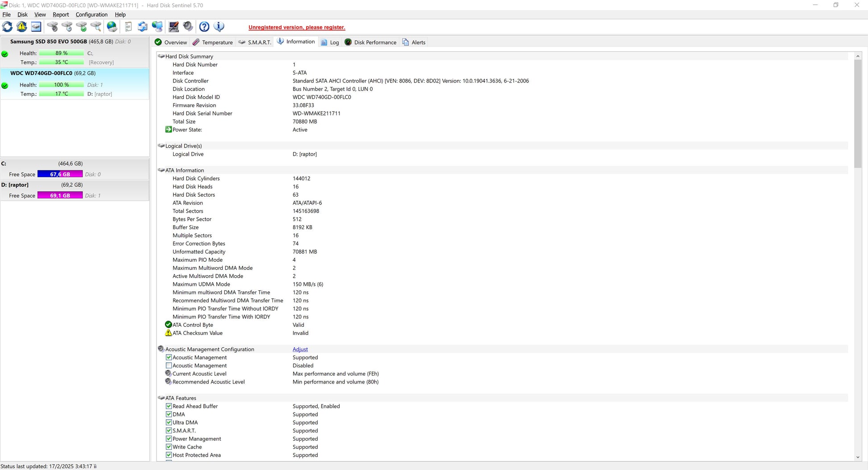Click the info speech bubble About icon
This screenshot has height=470, width=868.
[219, 27]
